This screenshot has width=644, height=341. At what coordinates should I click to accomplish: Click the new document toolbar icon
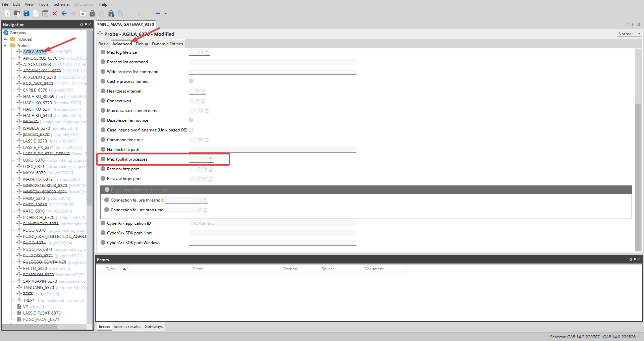pyautogui.click(x=7, y=13)
